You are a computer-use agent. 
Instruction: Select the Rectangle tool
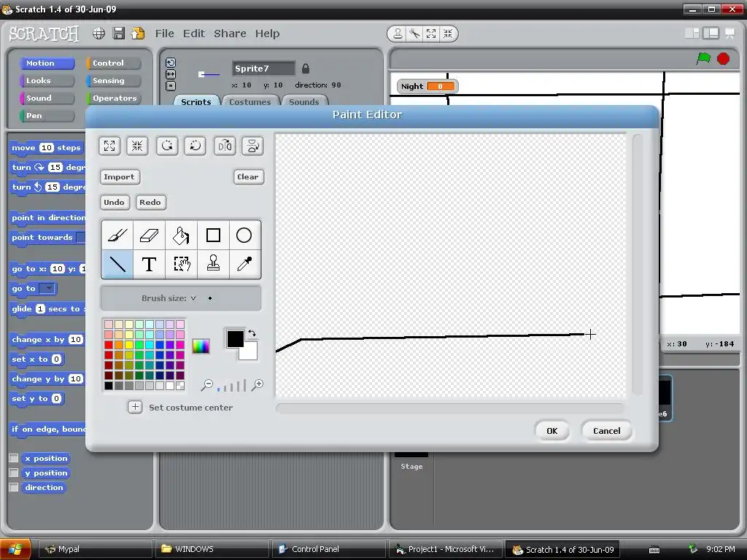pos(213,236)
